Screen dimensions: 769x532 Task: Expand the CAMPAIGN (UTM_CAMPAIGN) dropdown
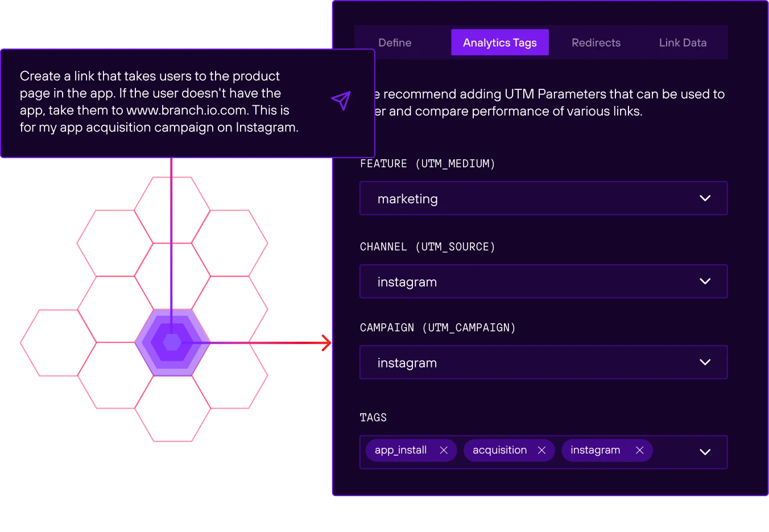[x=705, y=362]
